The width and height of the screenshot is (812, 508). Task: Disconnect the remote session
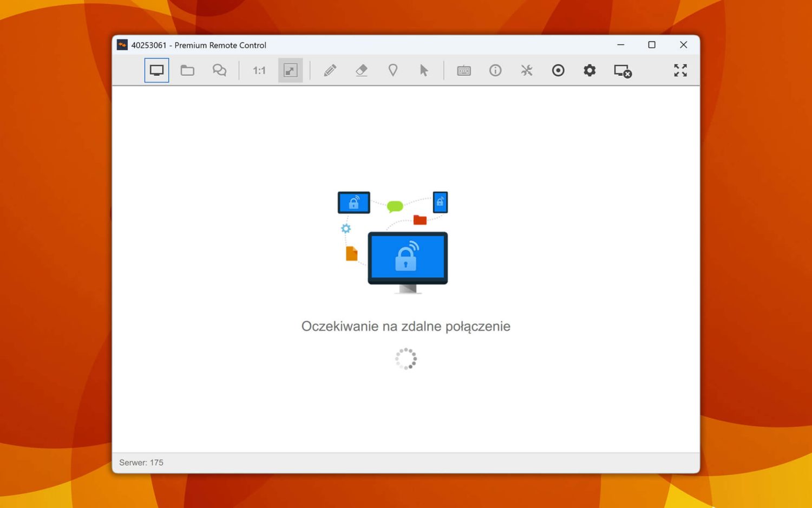[x=621, y=71]
